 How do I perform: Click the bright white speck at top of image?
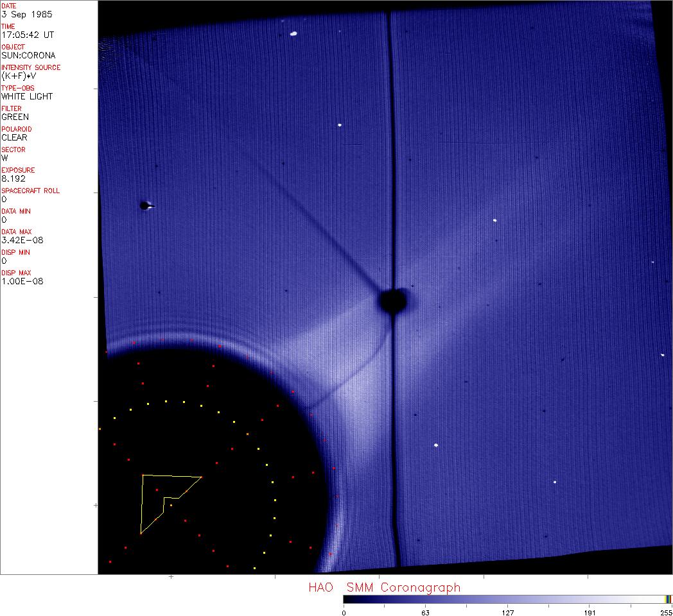[x=293, y=33]
